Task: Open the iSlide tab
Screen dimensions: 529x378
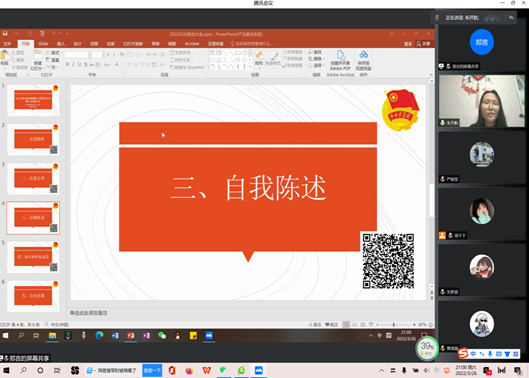Action: tap(43, 44)
